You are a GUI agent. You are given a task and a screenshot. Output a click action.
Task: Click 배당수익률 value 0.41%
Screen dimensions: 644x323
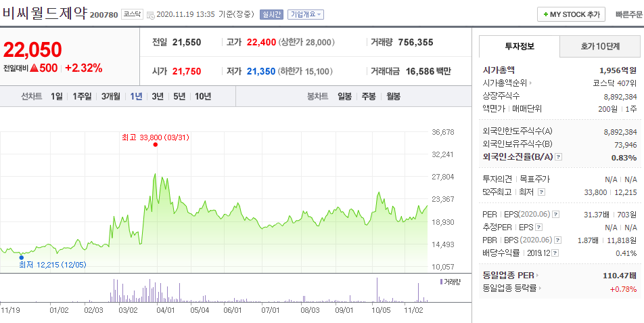coord(626,253)
